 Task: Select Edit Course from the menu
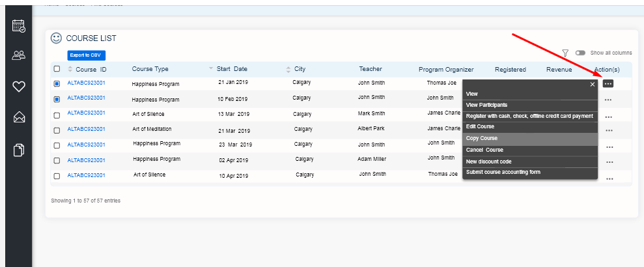pos(530,126)
